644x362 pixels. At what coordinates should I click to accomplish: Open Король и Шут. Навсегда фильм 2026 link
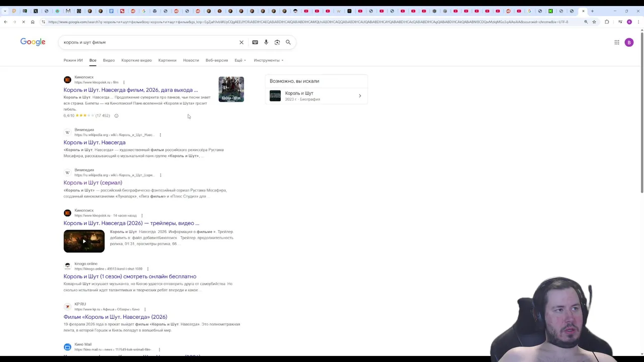click(x=131, y=90)
